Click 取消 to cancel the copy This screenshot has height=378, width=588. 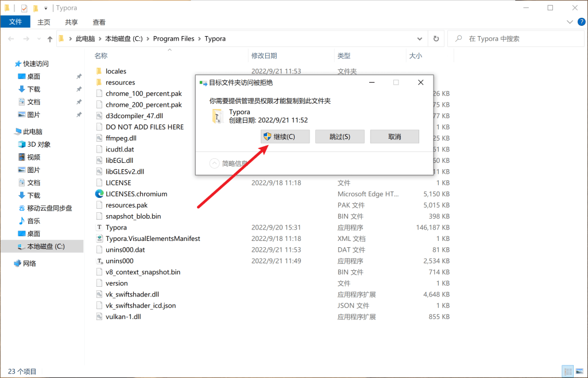[x=394, y=137]
